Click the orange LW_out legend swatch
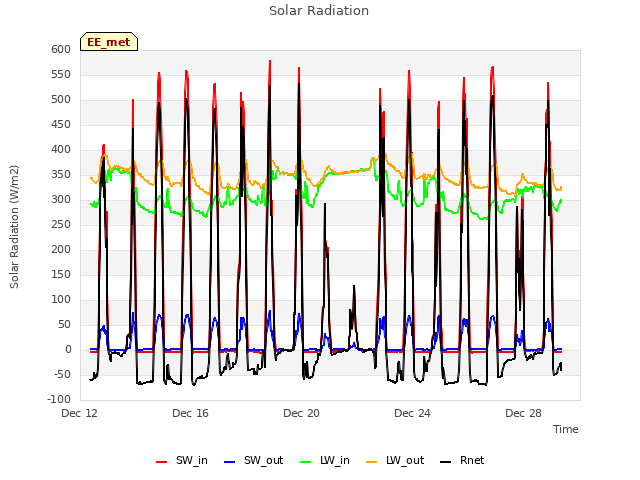This screenshot has height=480, width=640. click(x=372, y=462)
